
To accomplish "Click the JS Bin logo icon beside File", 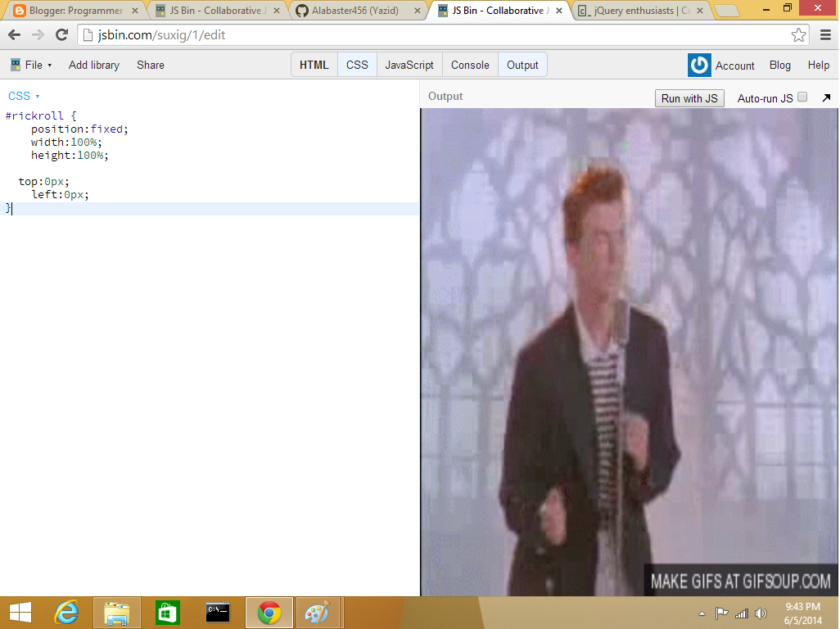I will [x=15, y=66].
